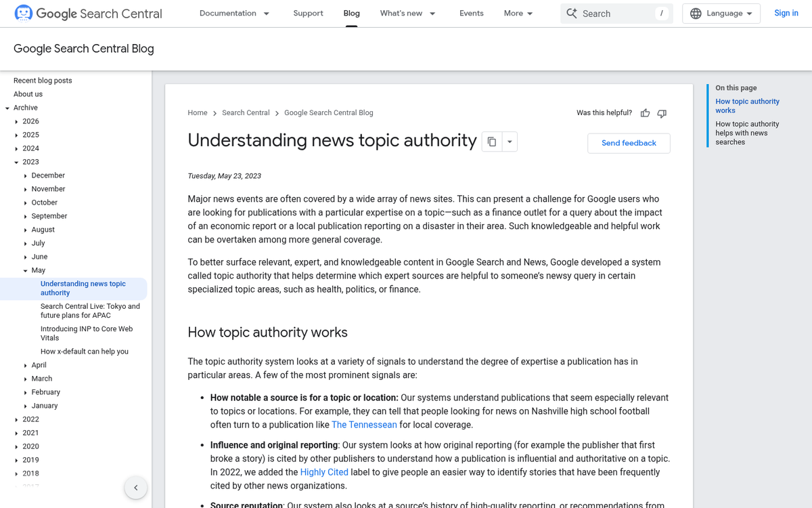This screenshot has width=812, height=508.
Task: Switch to the Blog tab
Action: (351, 13)
